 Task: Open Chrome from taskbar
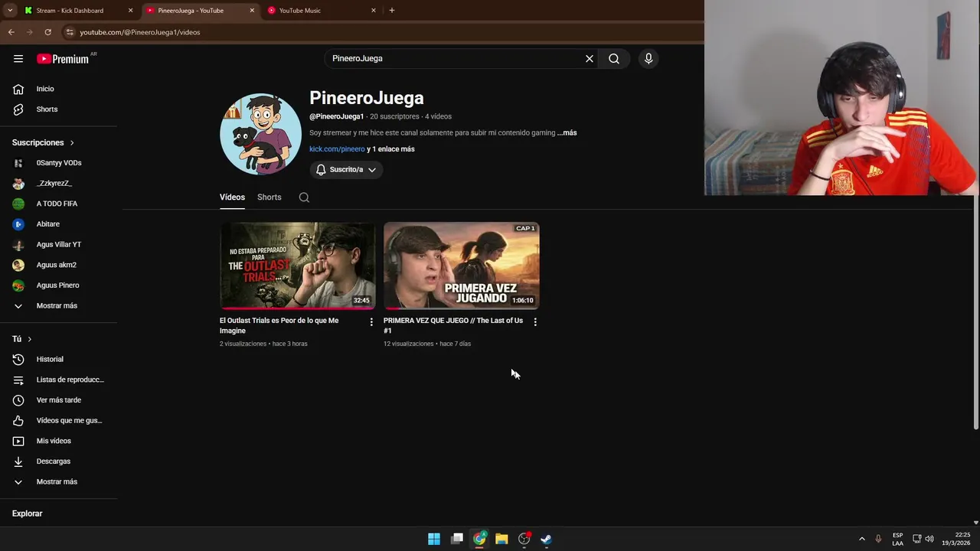pyautogui.click(x=479, y=539)
